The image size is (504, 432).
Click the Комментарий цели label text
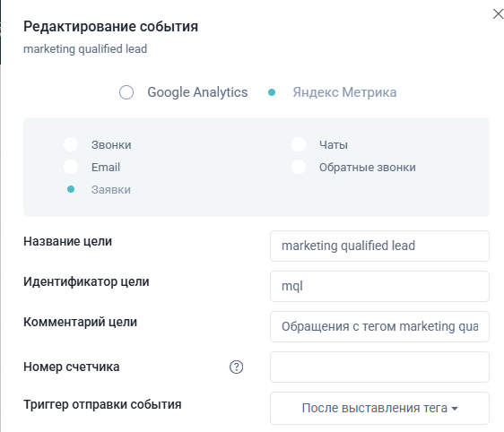[80, 322]
